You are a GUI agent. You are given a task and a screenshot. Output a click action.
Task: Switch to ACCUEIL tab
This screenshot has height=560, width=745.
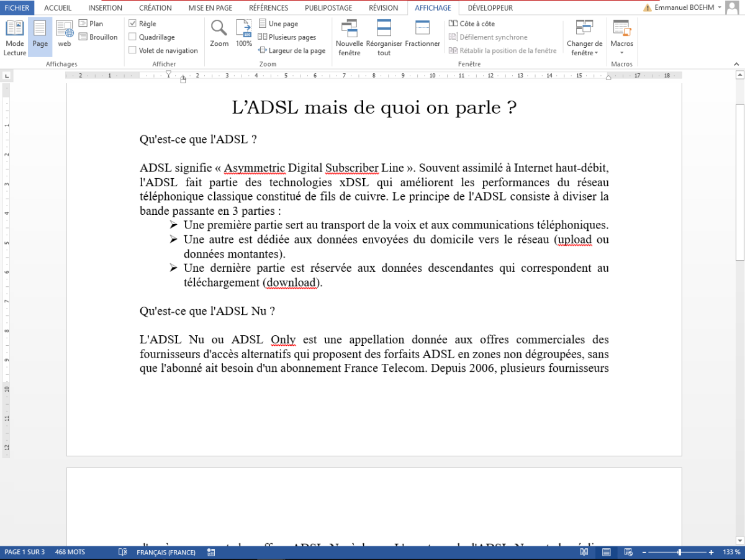point(58,8)
